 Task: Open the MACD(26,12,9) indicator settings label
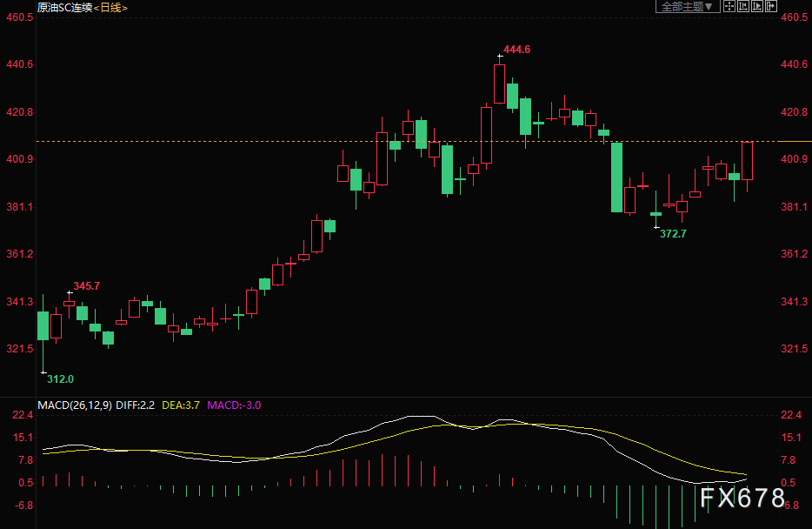coord(75,405)
